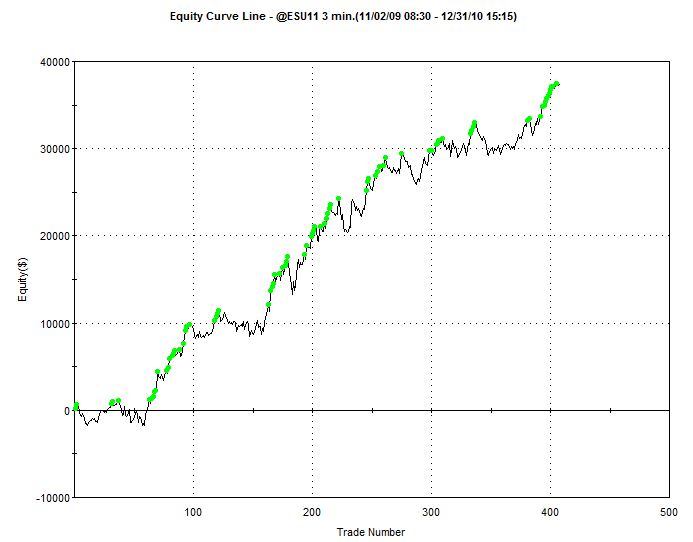Screen dimensions: 693x542
Task: Select the 200 x-axis tick label
Action: click(312, 512)
